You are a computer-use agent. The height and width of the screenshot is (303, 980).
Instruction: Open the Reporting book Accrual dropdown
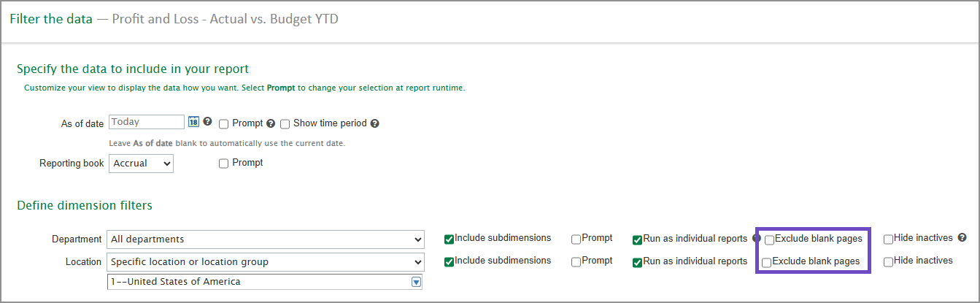click(142, 164)
